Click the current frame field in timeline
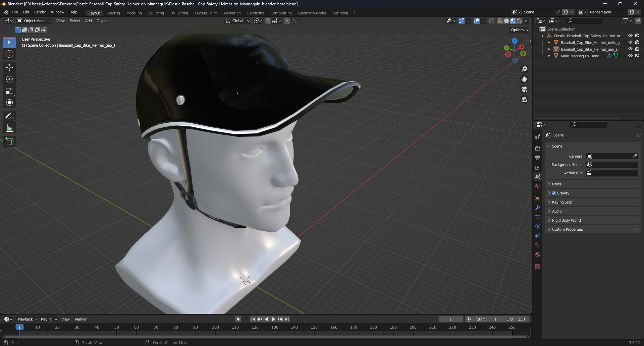Viewport: 644px width, 346px height. (450, 319)
